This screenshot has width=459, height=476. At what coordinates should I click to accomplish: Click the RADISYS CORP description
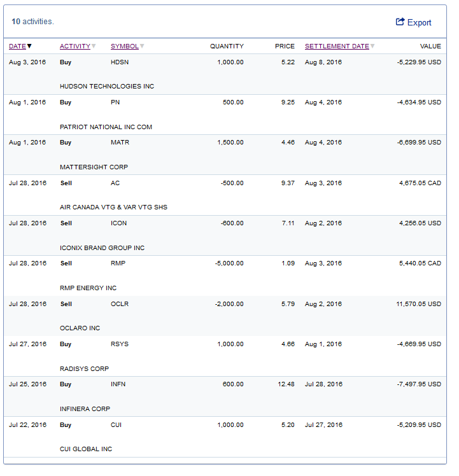pos(84,368)
